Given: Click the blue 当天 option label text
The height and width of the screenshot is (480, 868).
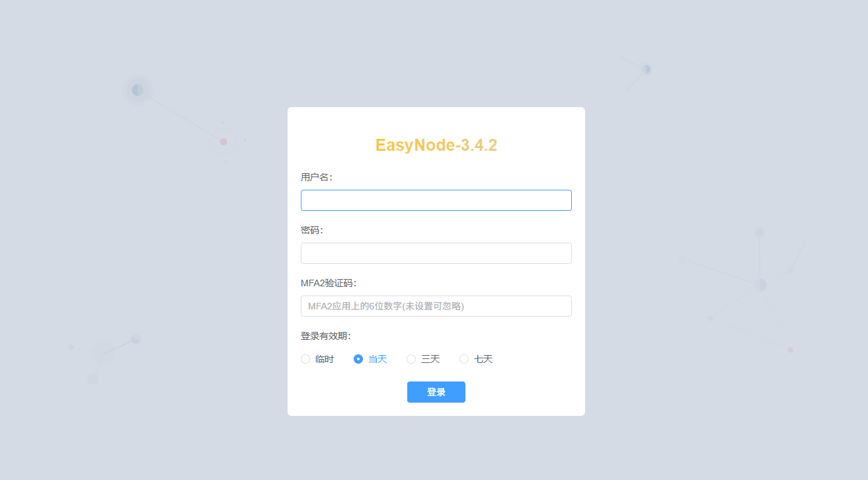Looking at the screenshot, I should [377, 359].
